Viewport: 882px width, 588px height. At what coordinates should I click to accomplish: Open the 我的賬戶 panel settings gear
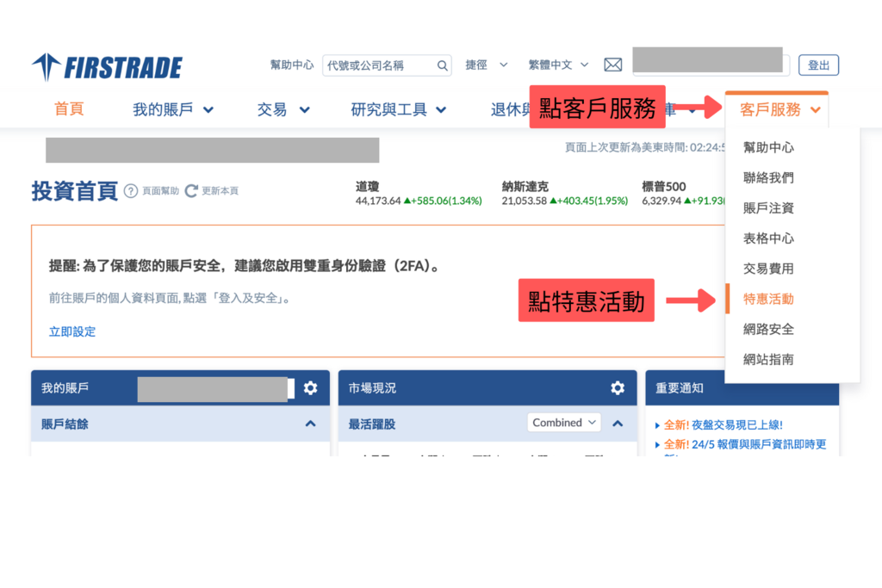tap(310, 387)
